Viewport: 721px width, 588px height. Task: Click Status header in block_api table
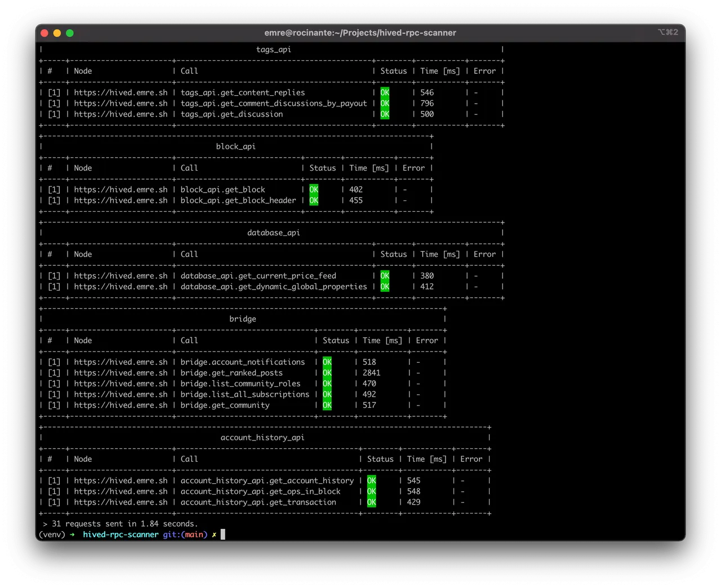pos(323,168)
